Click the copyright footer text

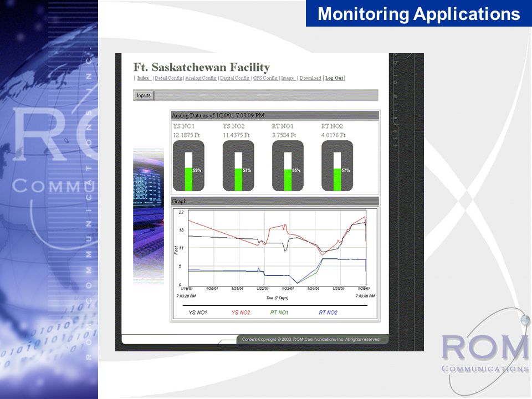tap(311, 339)
